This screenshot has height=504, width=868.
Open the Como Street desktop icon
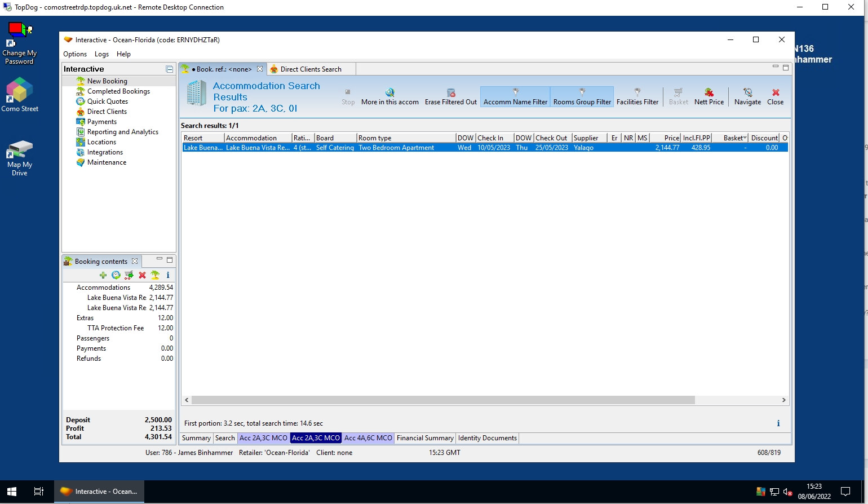pos(20,95)
